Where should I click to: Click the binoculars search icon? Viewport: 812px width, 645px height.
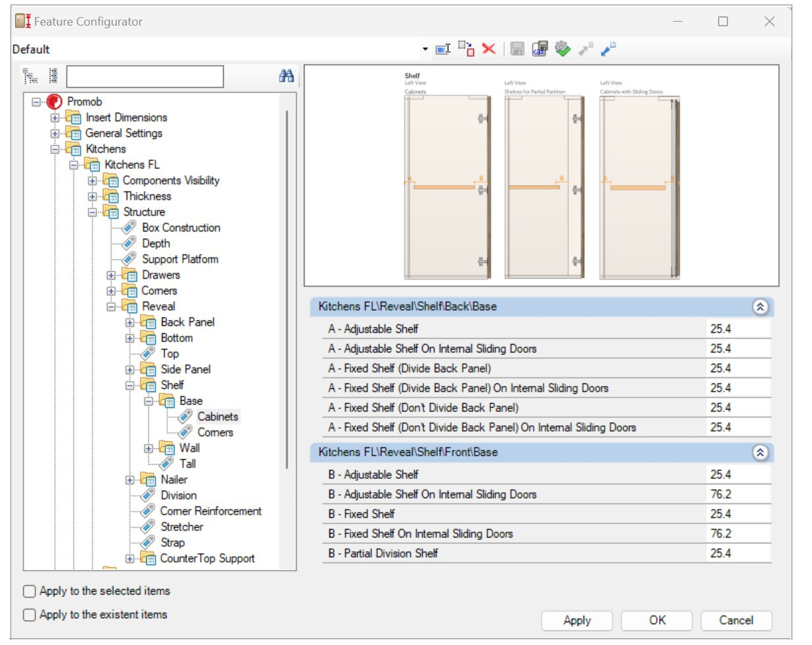pyautogui.click(x=286, y=76)
